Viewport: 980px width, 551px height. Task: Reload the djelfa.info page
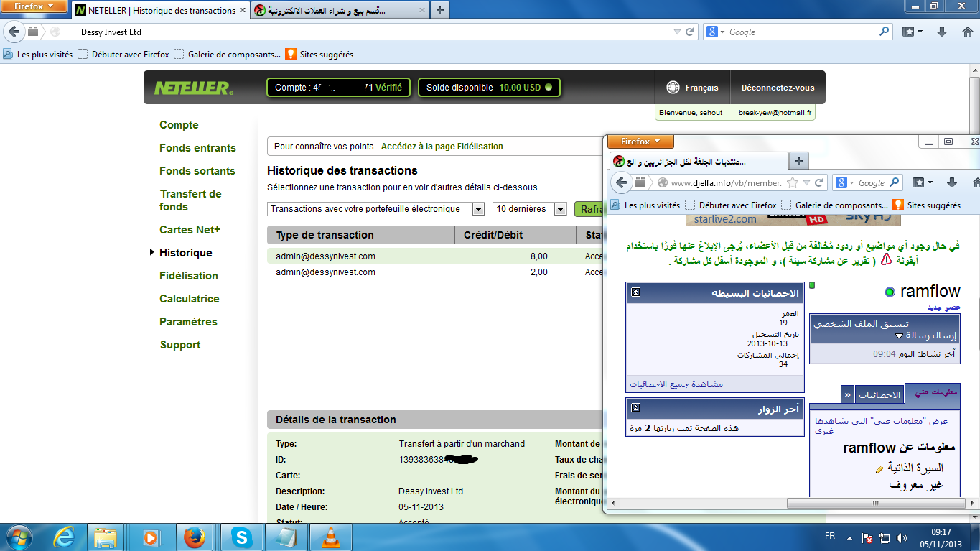[x=819, y=182]
